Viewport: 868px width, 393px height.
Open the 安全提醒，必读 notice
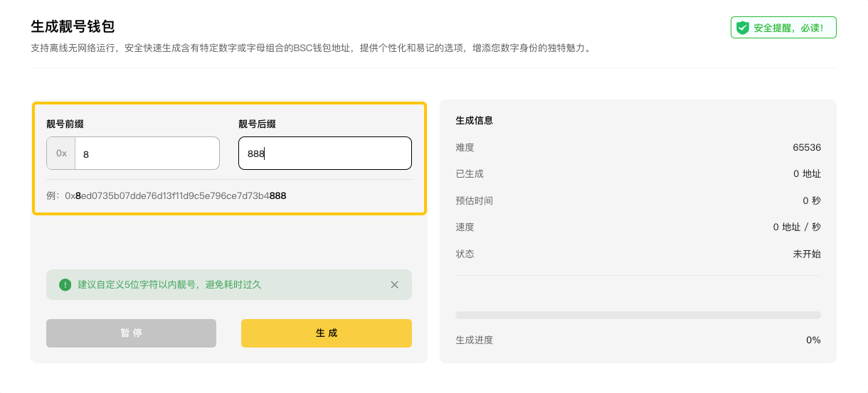(x=783, y=28)
